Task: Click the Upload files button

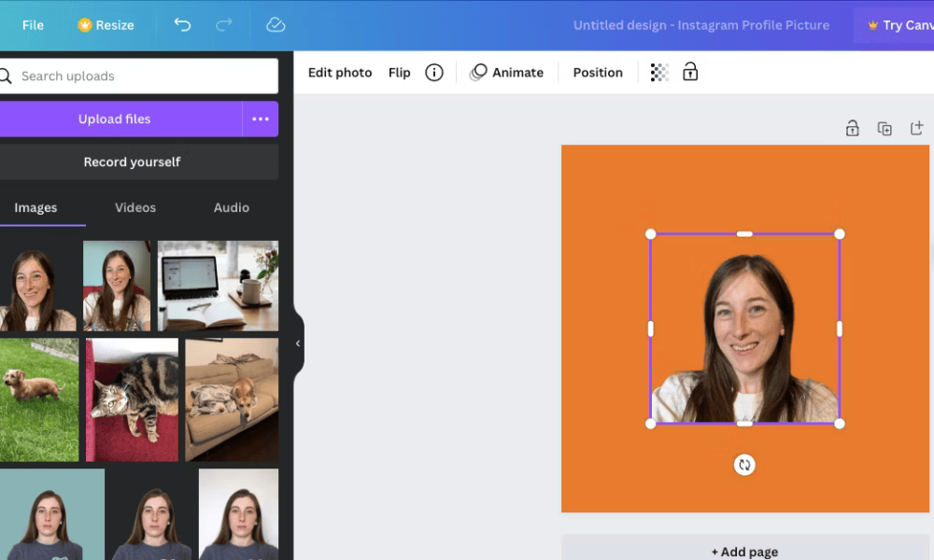Action: pos(120,119)
